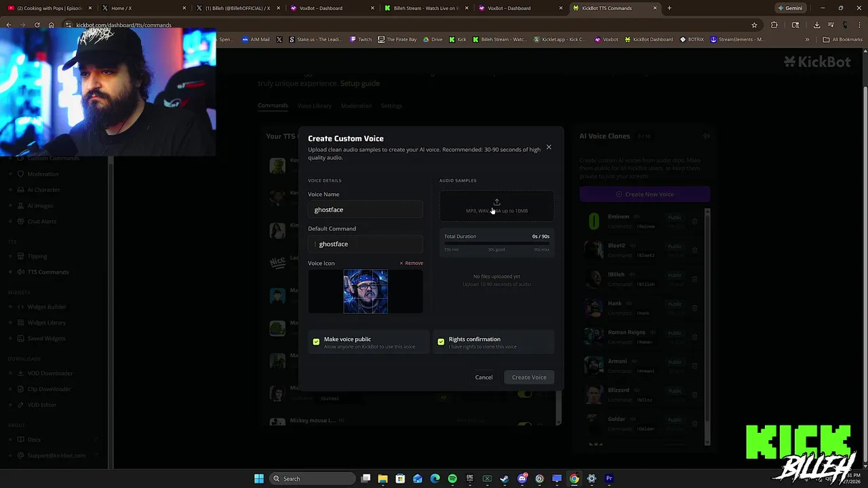Remove the voice icon image
This screenshot has height=488, width=868.
click(411, 263)
